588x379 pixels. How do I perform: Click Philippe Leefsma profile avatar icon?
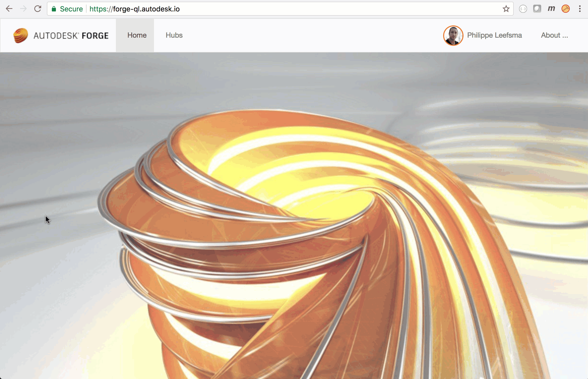453,35
